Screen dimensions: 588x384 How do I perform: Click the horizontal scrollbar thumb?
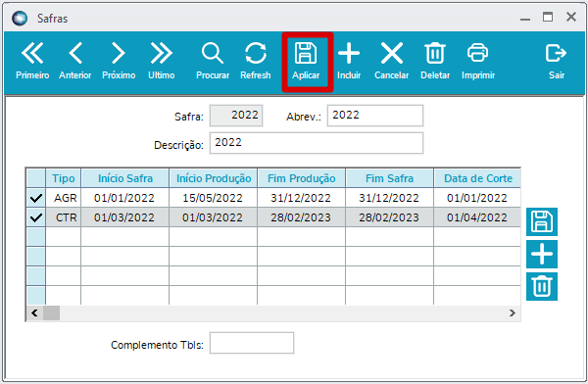point(51,312)
